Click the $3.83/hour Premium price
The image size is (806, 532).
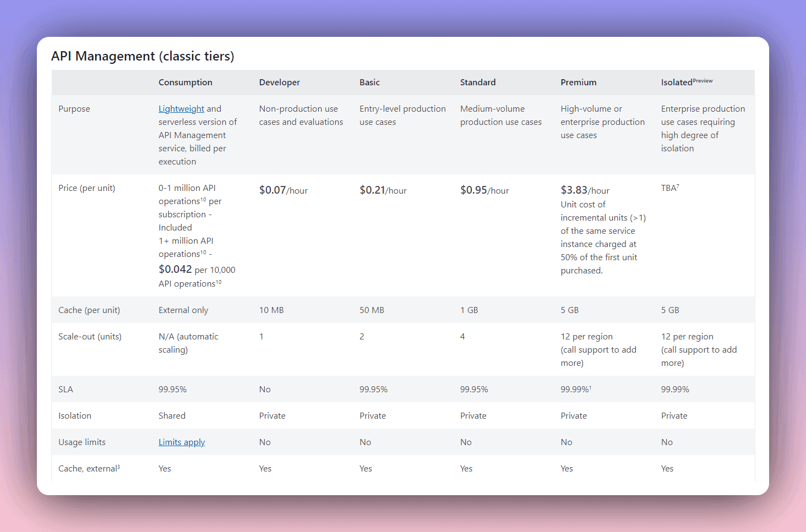click(585, 190)
